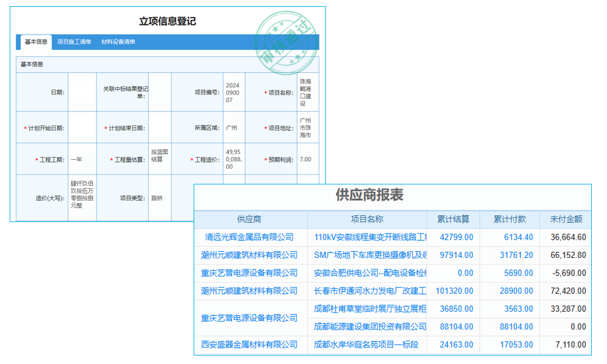Select the 项目编号 value 2024090007

click(232, 92)
